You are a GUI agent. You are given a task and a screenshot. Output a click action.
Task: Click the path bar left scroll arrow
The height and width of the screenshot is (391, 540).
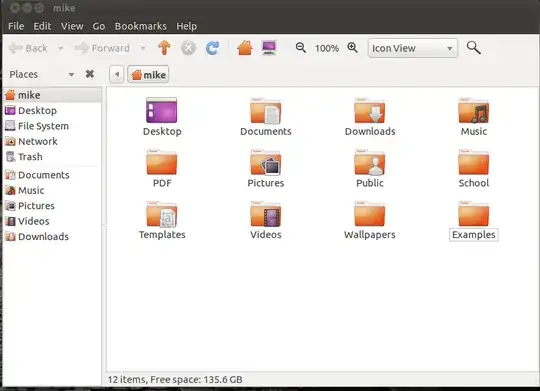tap(117, 74)
